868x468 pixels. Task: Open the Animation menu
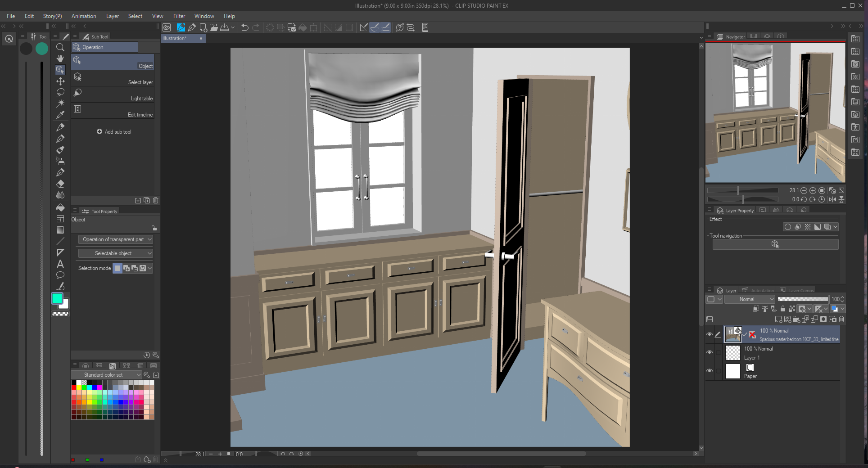coord(84,16)
